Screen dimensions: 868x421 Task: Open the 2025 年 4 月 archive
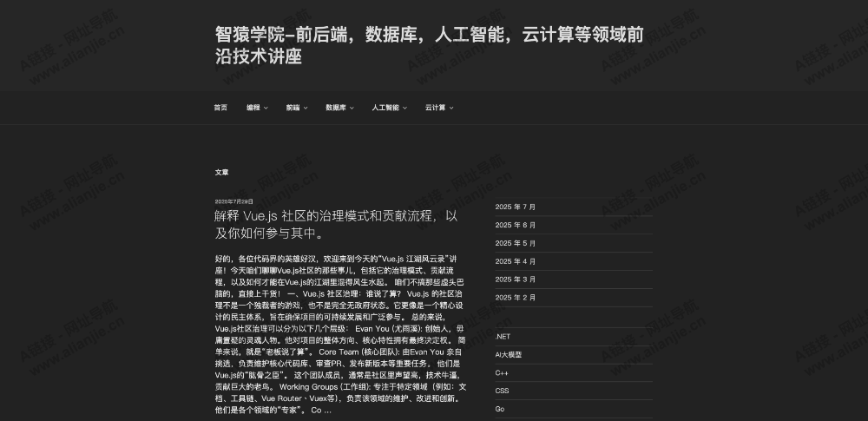516,261
